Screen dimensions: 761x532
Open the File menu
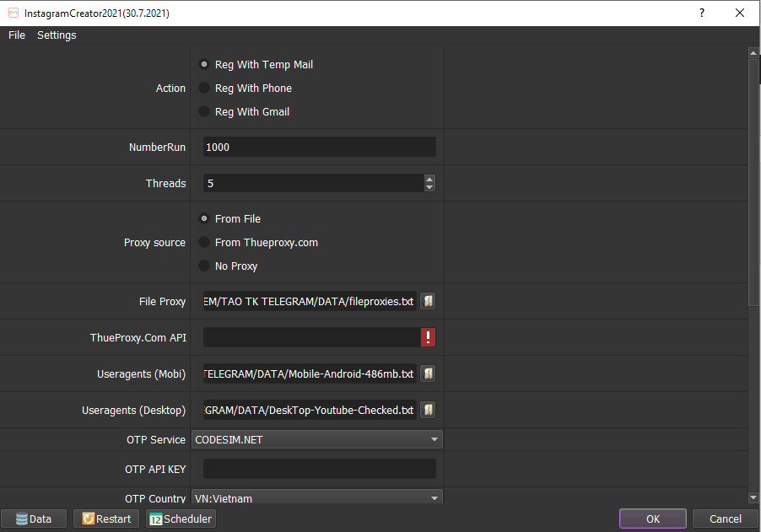17,35
